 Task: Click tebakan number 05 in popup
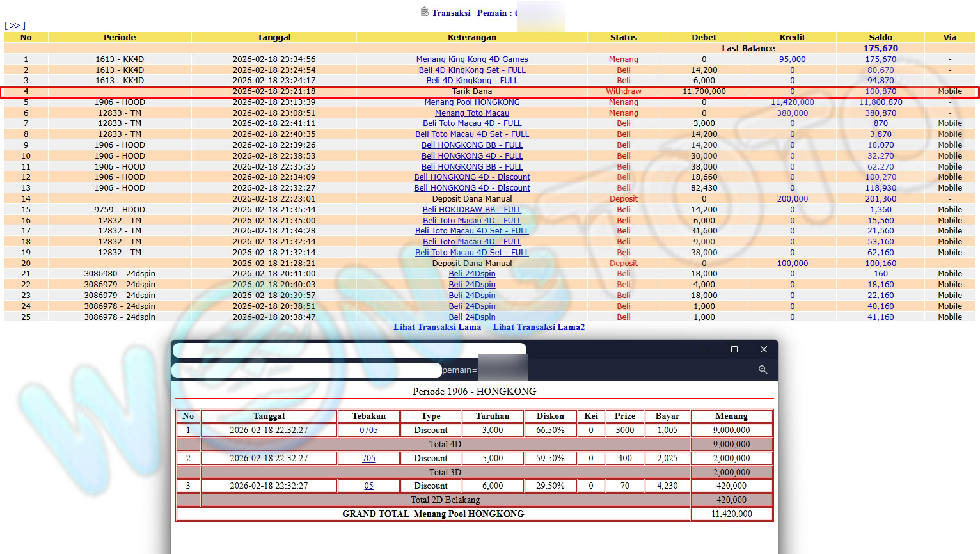point(368,486)
